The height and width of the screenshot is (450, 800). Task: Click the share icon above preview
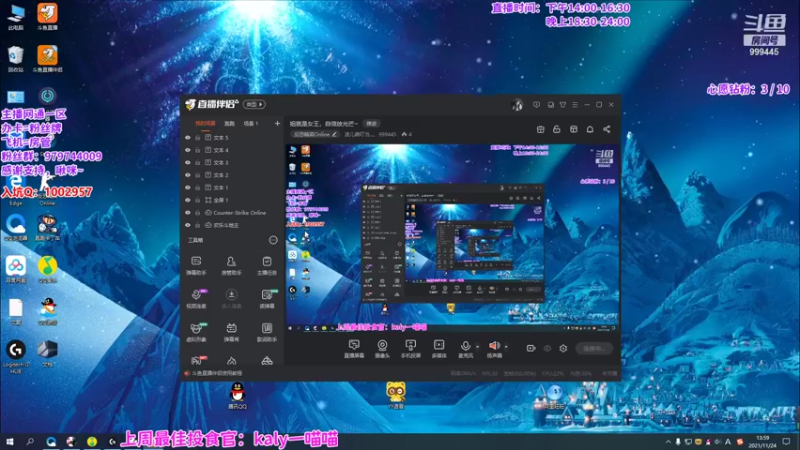[607, 129]
